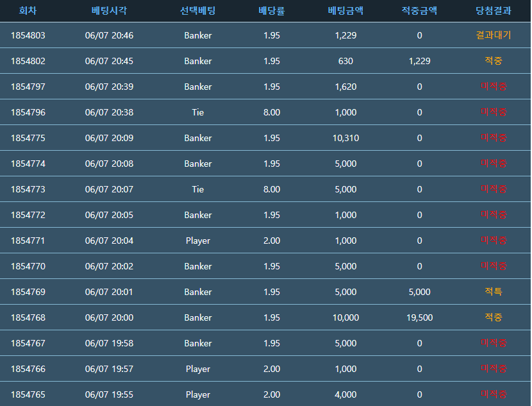Image resolution: width=532 pixels, height=406 pixels.
Task: Click bet time 06/07 20:45
Action: [x=109, y=61]
